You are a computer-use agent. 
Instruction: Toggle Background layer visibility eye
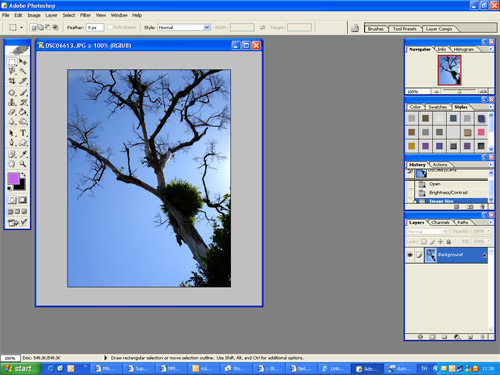tap(410, 255)
